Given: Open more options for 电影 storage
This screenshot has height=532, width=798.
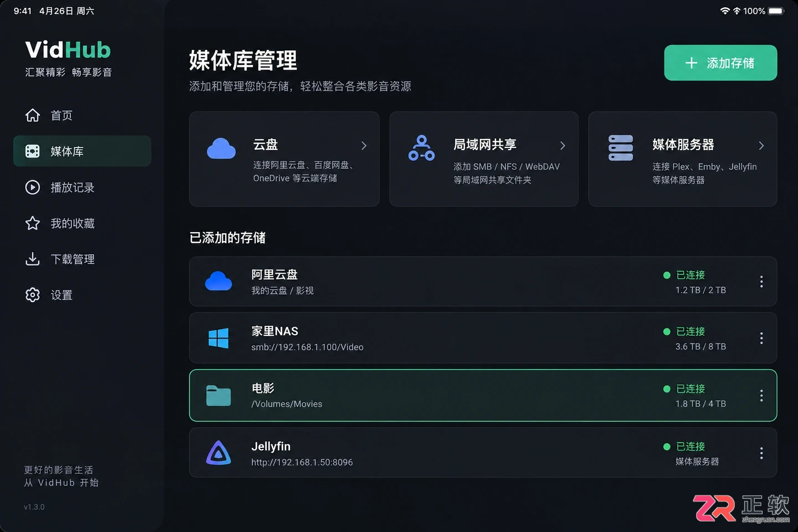Looking at the screenshot, I should 761,396.
